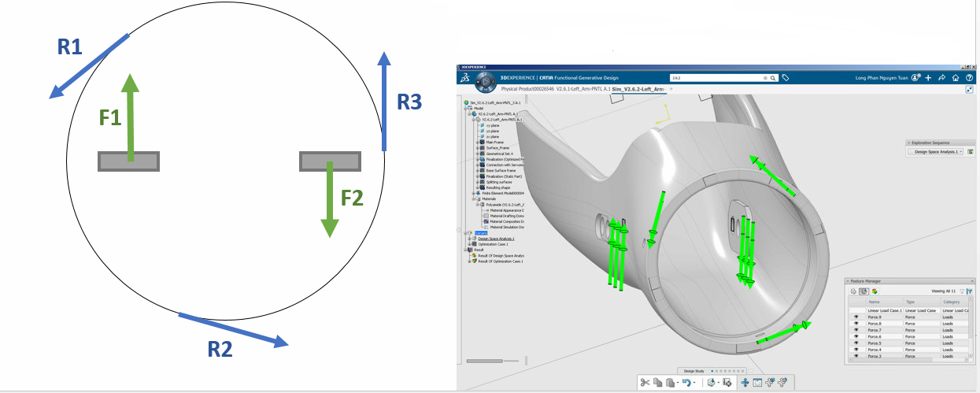Collapse the Feature Manager panel arrow
This screenshot has width=980, height=393.
(x=848, y=281)
